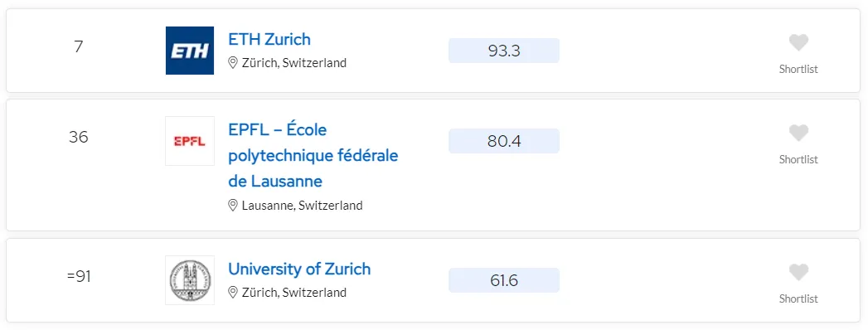Select the University of Zurich seal logo
The width and height of the screenshot is (868, 330).
pyautogui.click(x=190, y=280)
